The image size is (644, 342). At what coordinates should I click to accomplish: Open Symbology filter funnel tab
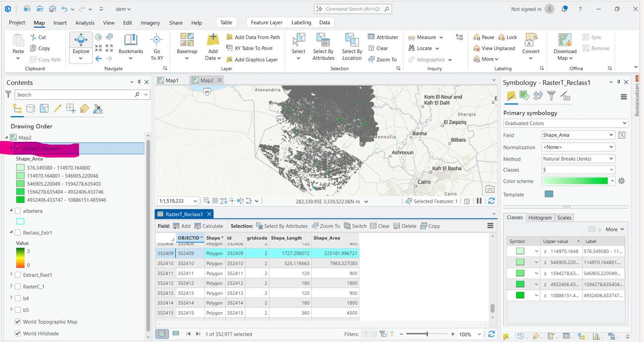tap(551, 96)
